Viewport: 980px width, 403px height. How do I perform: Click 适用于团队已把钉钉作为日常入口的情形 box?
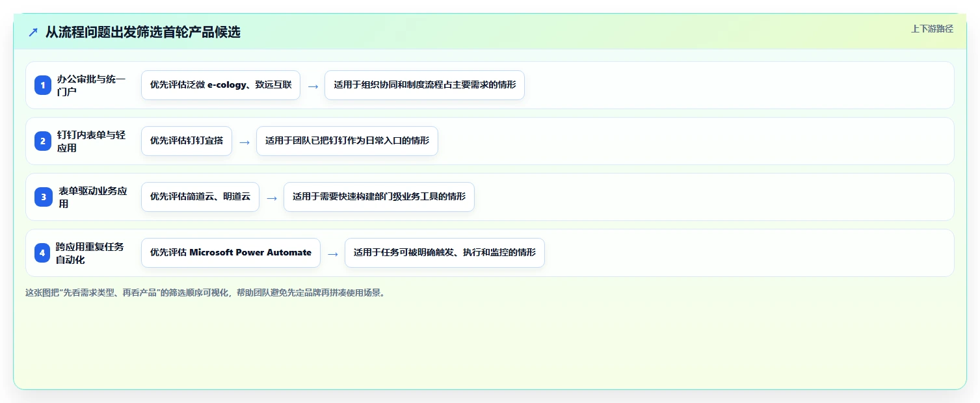tap(347, 141)
